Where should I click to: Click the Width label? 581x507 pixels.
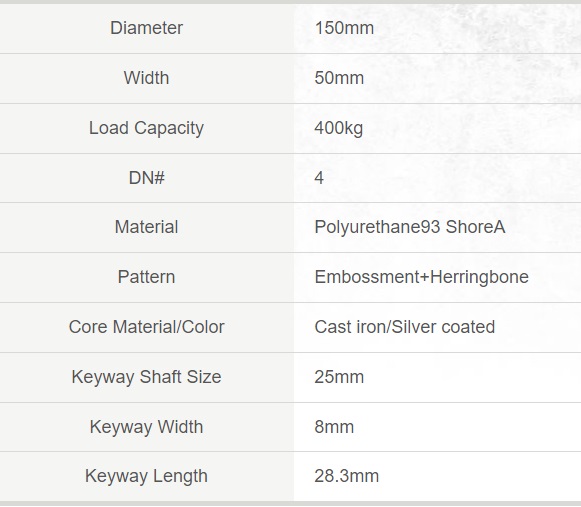(x=146, y=78)
